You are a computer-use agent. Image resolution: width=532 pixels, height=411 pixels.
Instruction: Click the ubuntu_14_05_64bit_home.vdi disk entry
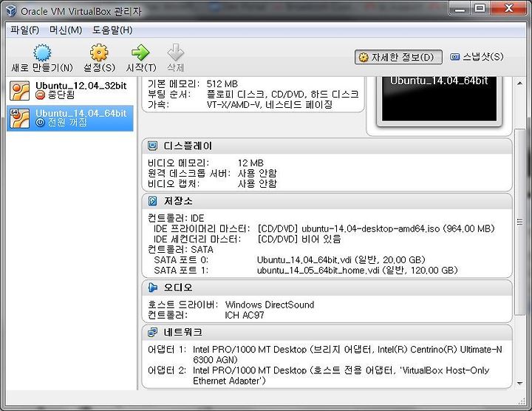click(x=358, y=271)
